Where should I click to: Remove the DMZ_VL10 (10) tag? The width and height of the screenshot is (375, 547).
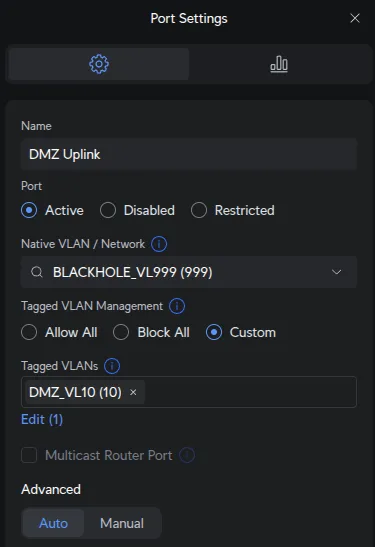(x=133, y=392)
